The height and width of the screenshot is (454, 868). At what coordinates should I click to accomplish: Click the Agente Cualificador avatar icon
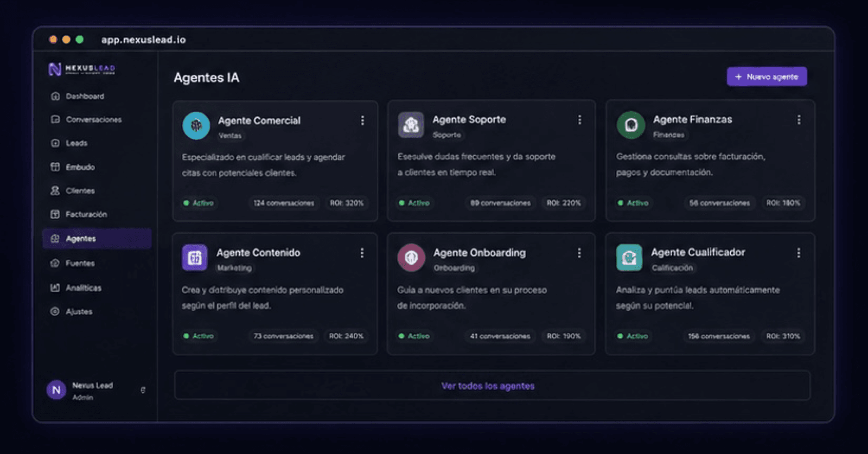click(629, 257)
